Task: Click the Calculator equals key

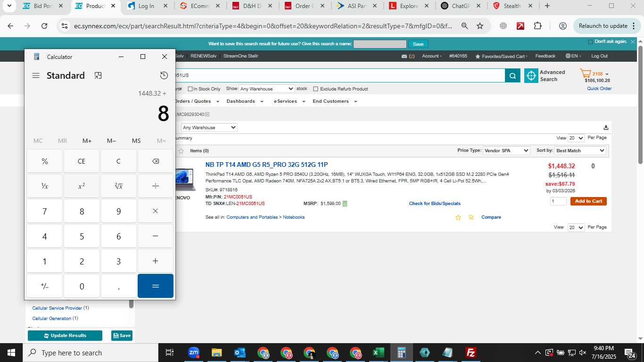Action: 156,286
